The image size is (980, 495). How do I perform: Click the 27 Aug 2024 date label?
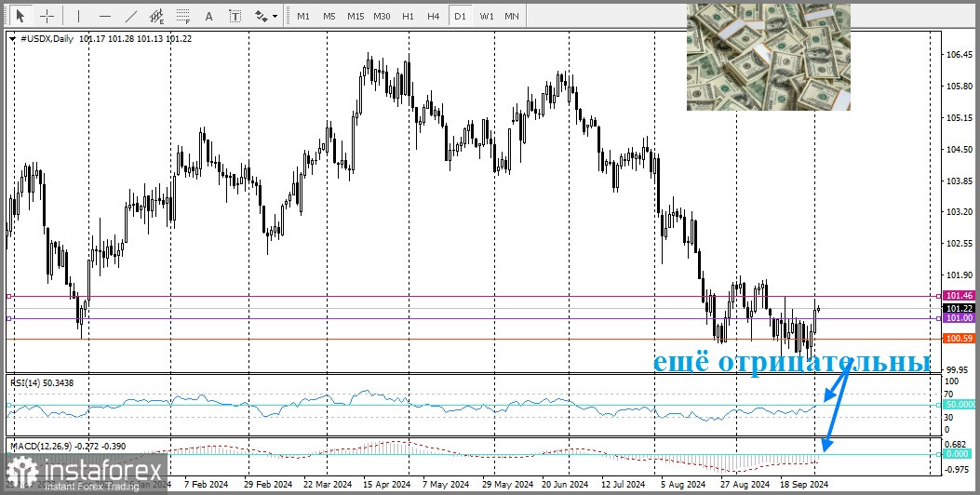pyautogui.click(x=745, y=485)
